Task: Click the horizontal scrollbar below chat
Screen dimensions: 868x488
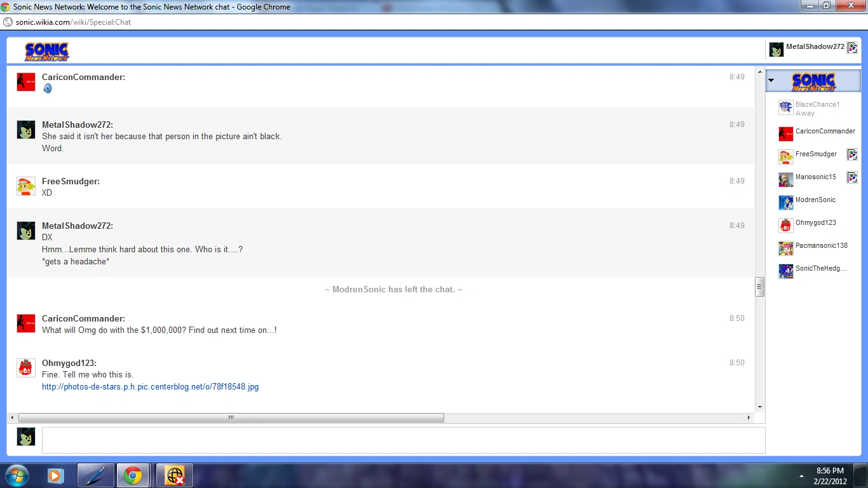Action: pos(231,418)
